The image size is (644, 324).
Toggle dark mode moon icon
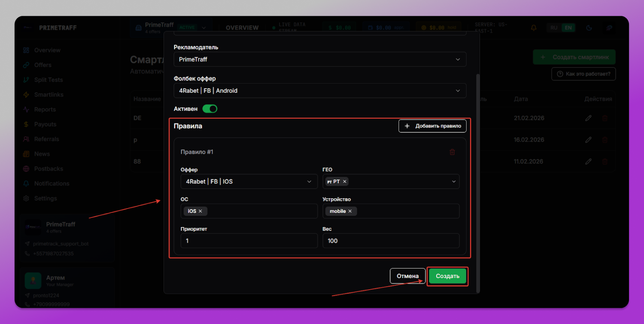click(x=589, y=27)
